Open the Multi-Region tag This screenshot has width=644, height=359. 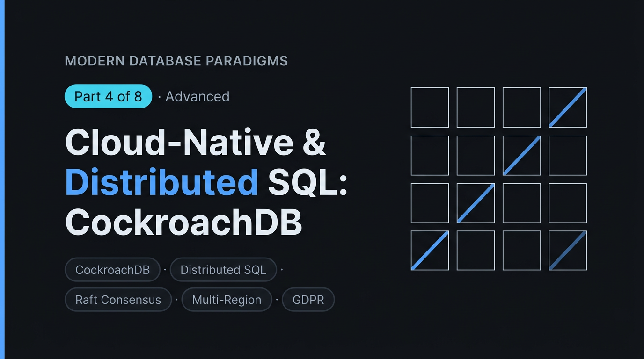pyautogui.click(x=227, y=300)
